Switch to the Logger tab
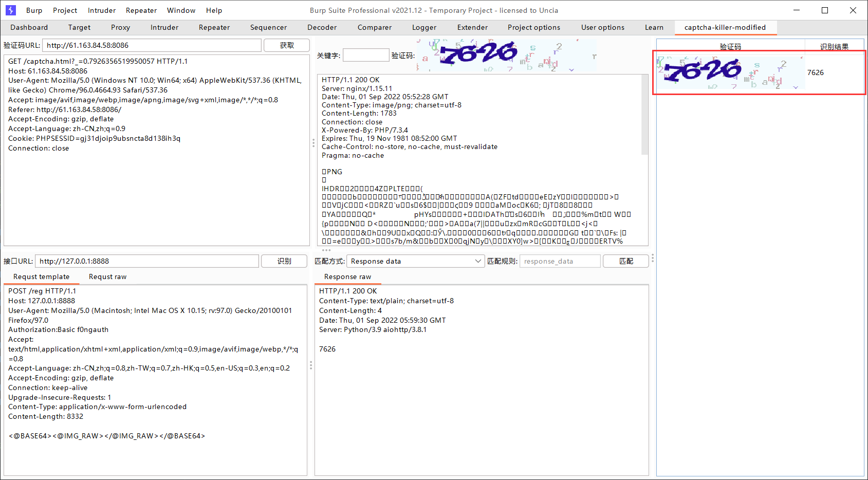 [424, 27]
